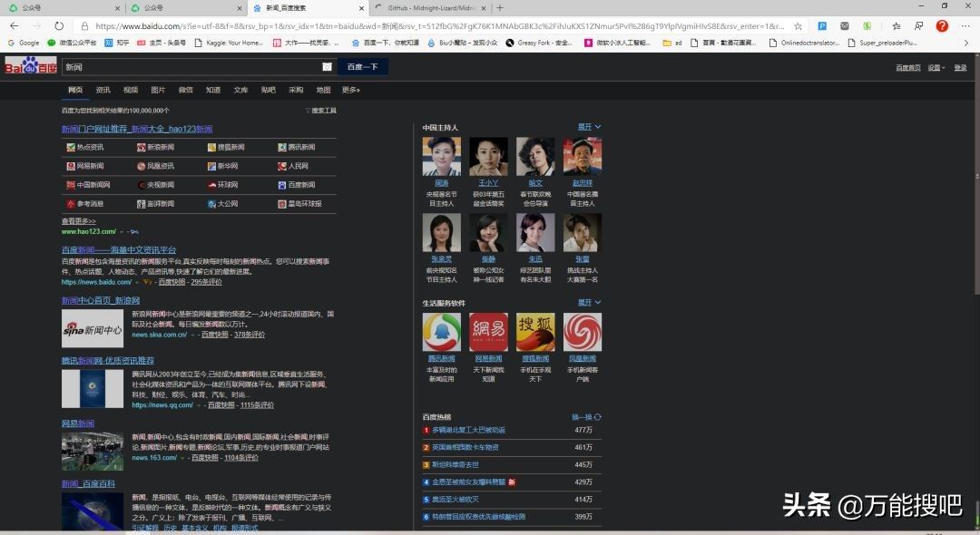Open the Kaggle: Your Home bookmark

pos(229,44)
